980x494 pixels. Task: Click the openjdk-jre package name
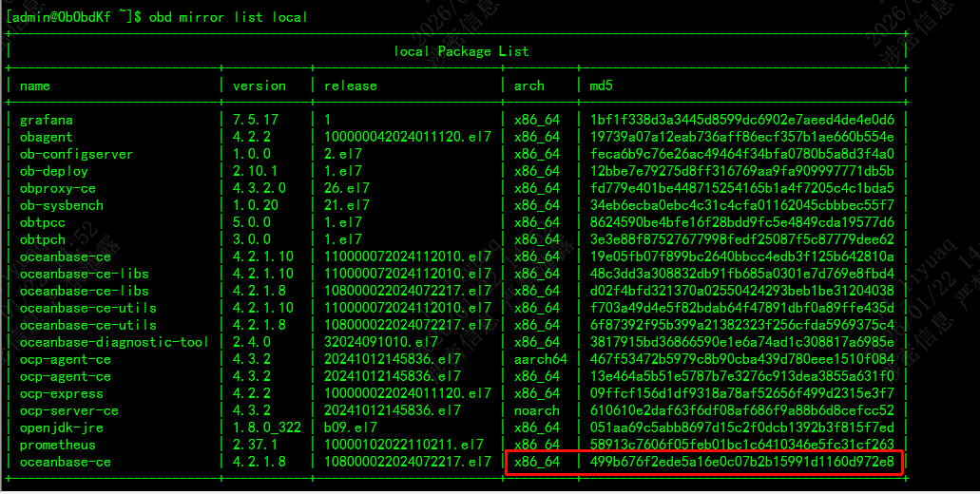[62, 427]
